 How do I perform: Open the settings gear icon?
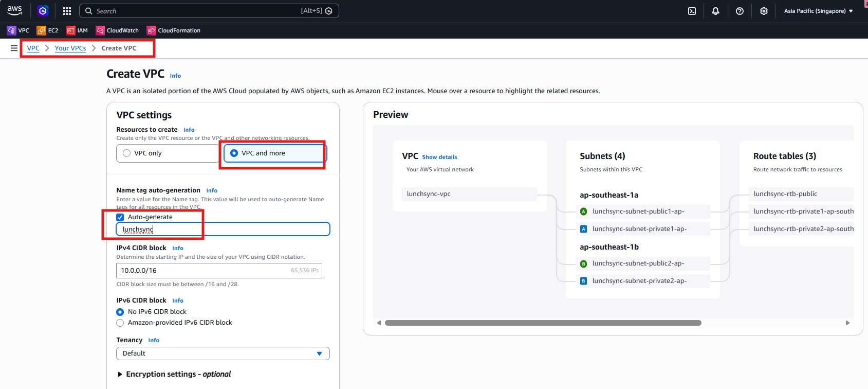click(x=764, y=11)
